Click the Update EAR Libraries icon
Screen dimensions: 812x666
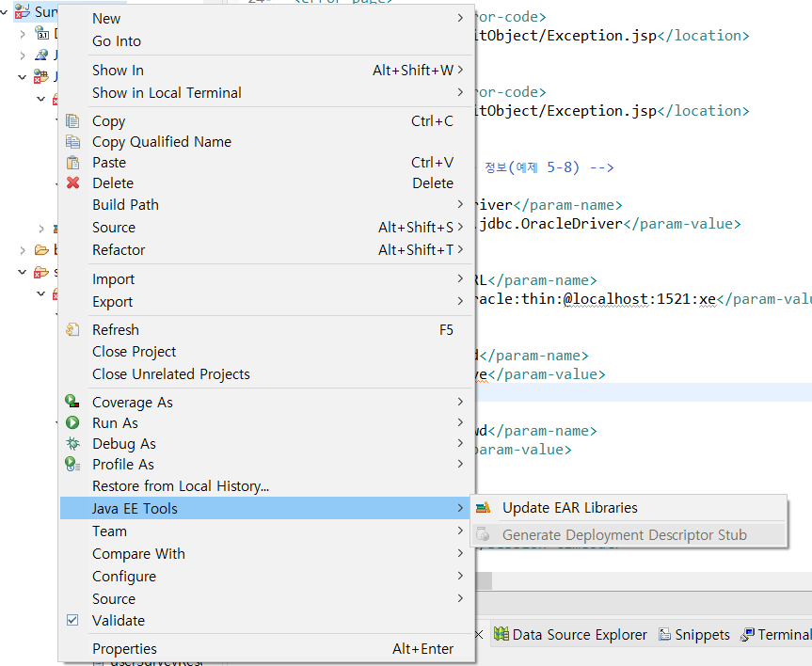[486, 505]
